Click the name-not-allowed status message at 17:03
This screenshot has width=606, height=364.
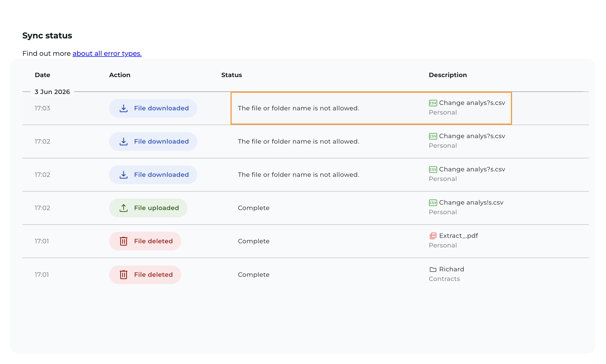(298, 108)
